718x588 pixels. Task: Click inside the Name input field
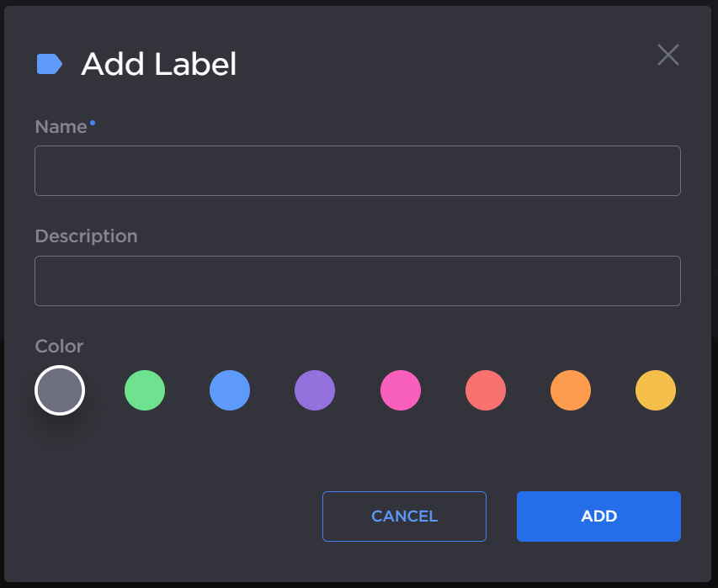click(357, 170)
